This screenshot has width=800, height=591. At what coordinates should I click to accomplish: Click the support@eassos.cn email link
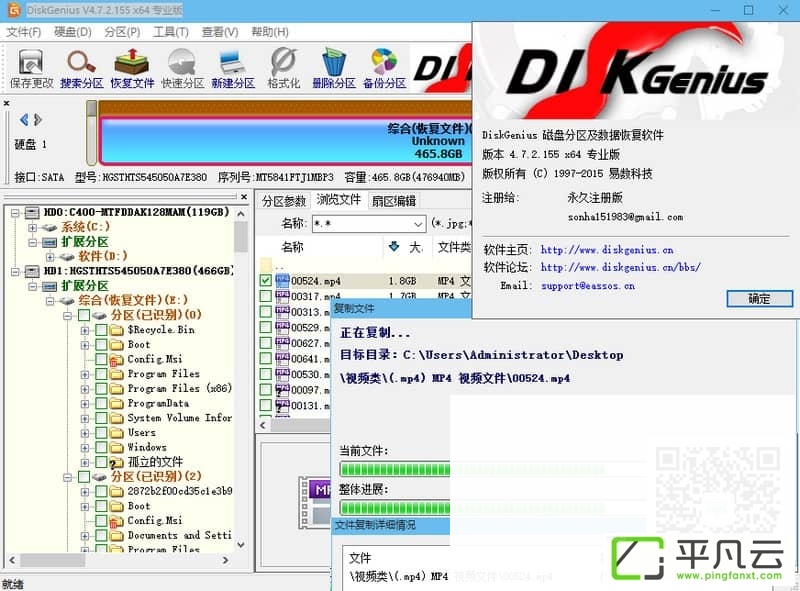click(588, 285)
